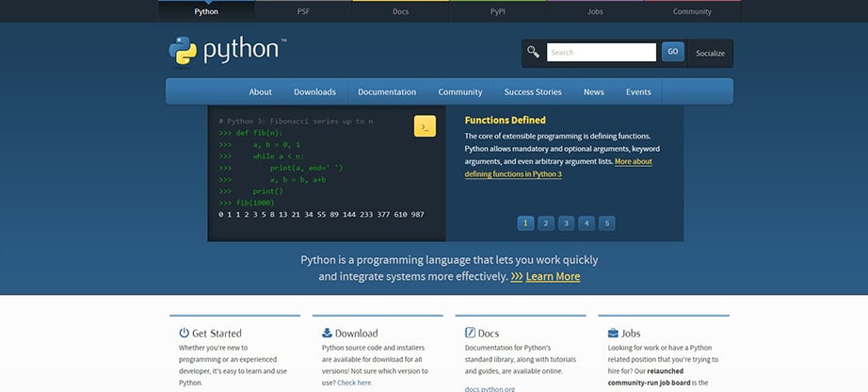The image size is (868, 392).
Task: Click the Get Started heading
Action: coord(217,334)
